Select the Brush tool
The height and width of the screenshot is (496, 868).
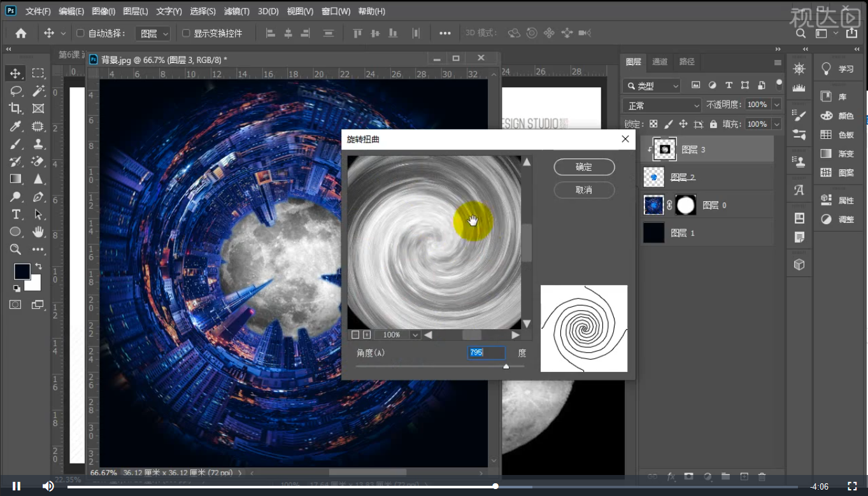[16, 144]
